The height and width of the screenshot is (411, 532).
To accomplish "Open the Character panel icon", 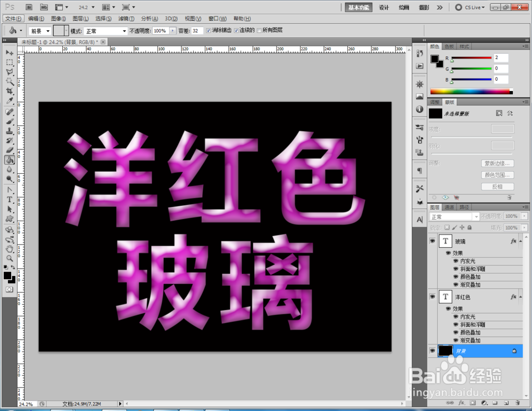I will coord(420,220).
